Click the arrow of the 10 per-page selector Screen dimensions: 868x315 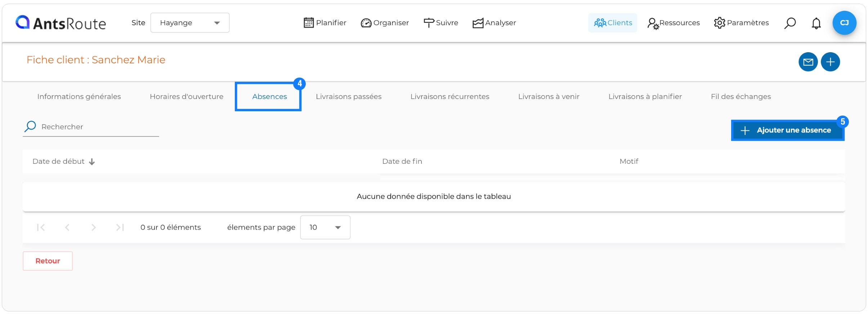338,228
